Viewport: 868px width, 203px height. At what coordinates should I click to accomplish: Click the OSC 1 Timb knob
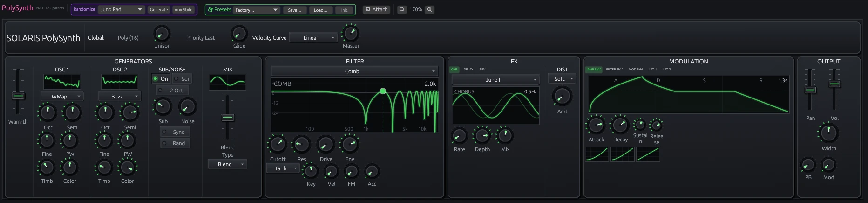(x=47, y=167)
